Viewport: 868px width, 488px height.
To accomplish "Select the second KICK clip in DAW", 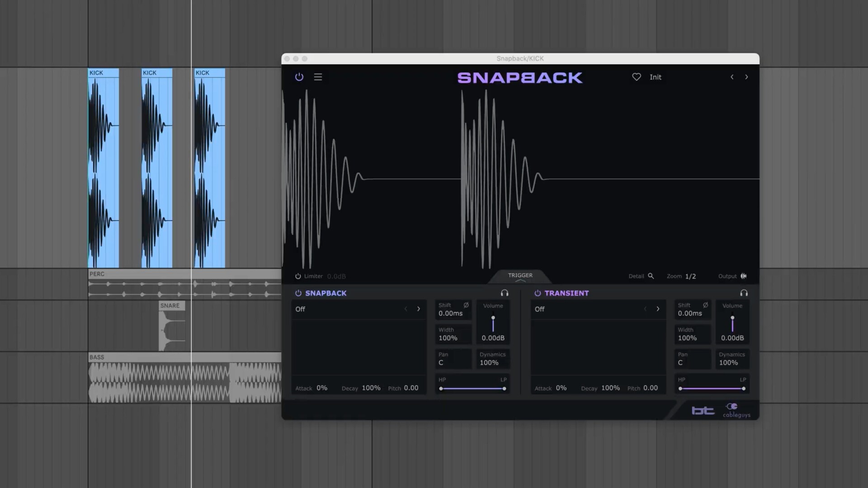I will point(157,168).
